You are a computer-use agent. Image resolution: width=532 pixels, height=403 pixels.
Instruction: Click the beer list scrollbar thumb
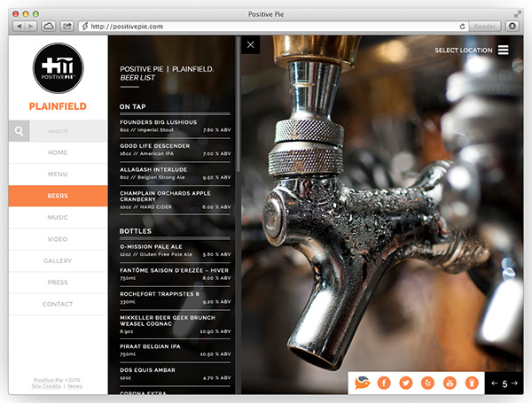click(x=239, y=104)
